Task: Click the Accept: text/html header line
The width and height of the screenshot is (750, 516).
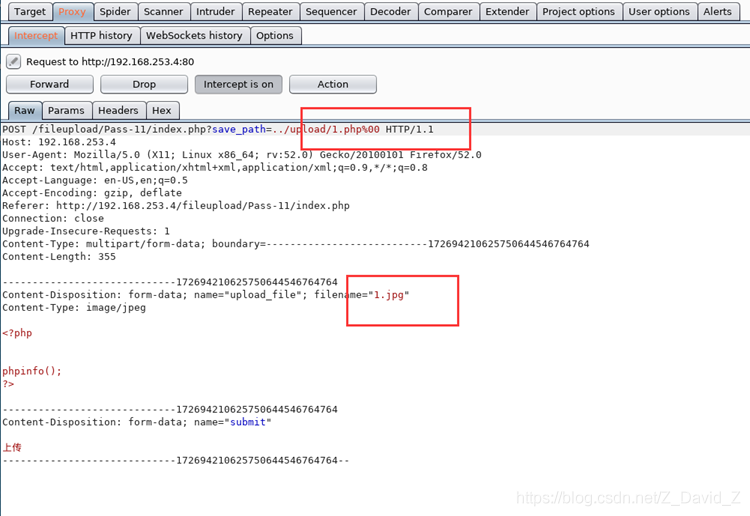Action: coord(215,167)
